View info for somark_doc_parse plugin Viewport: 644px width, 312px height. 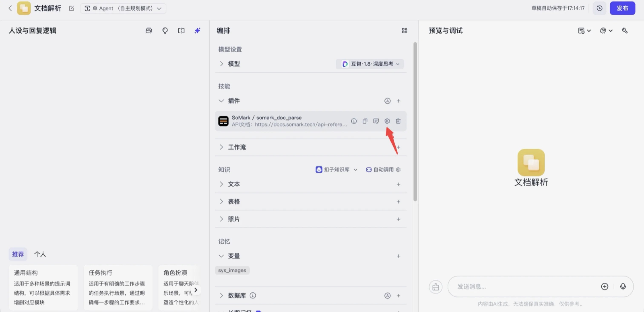pos(354,121)
